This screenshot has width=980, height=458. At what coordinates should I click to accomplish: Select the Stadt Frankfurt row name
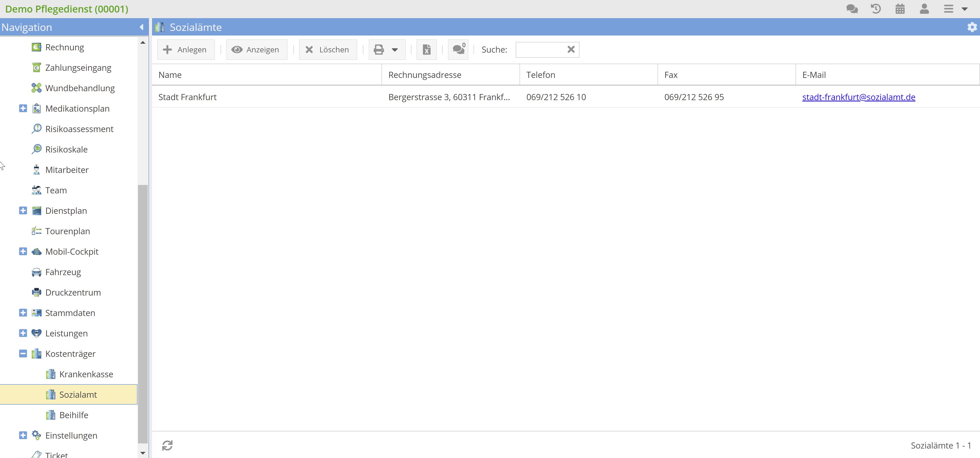(x=187, y=97)
